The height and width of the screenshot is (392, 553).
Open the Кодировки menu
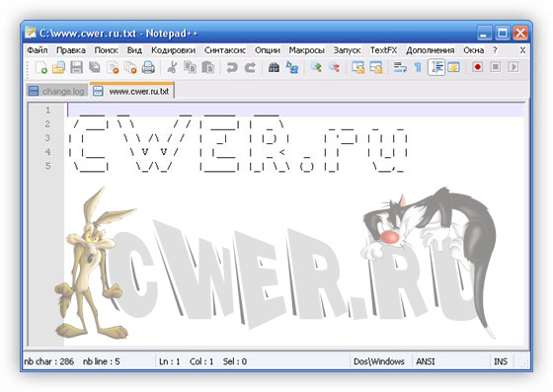click(x=173, y=50)
